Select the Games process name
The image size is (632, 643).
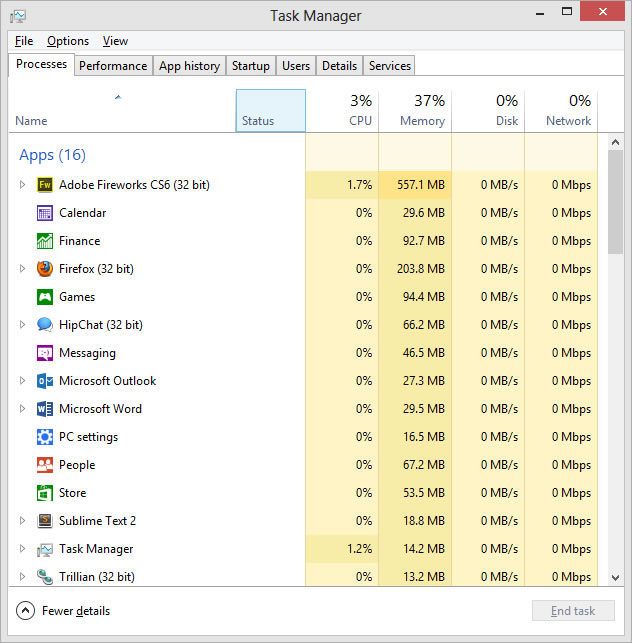pyautogui.click(x=77, y=297)
